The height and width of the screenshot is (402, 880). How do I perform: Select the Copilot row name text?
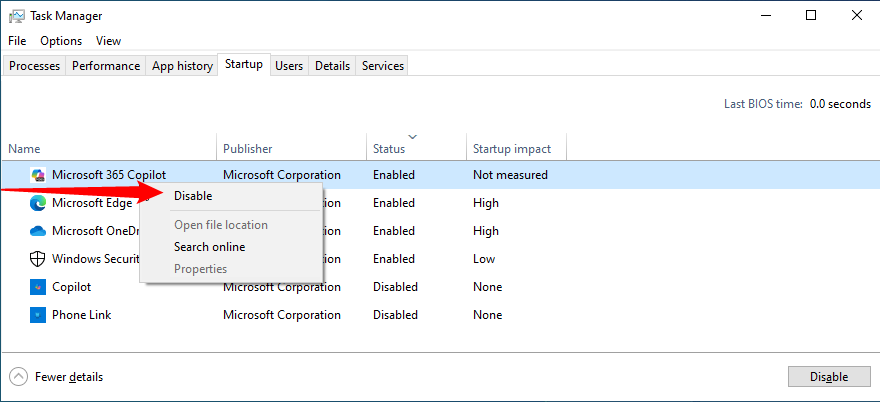71,287
